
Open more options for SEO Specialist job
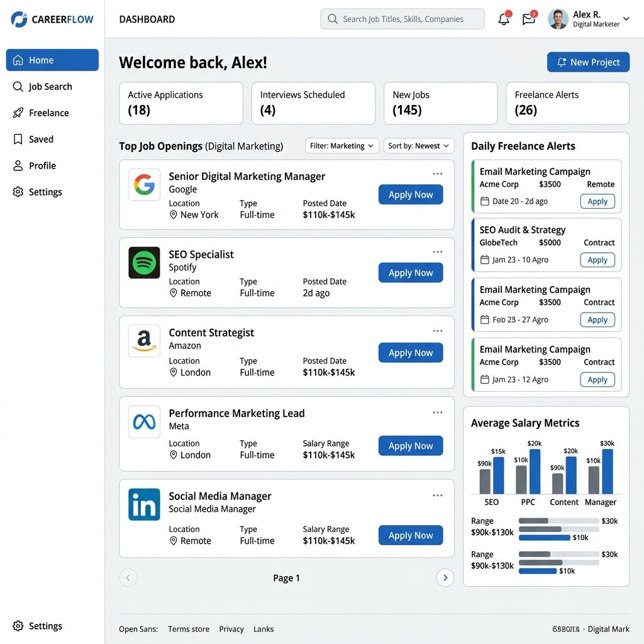point(438,252)
